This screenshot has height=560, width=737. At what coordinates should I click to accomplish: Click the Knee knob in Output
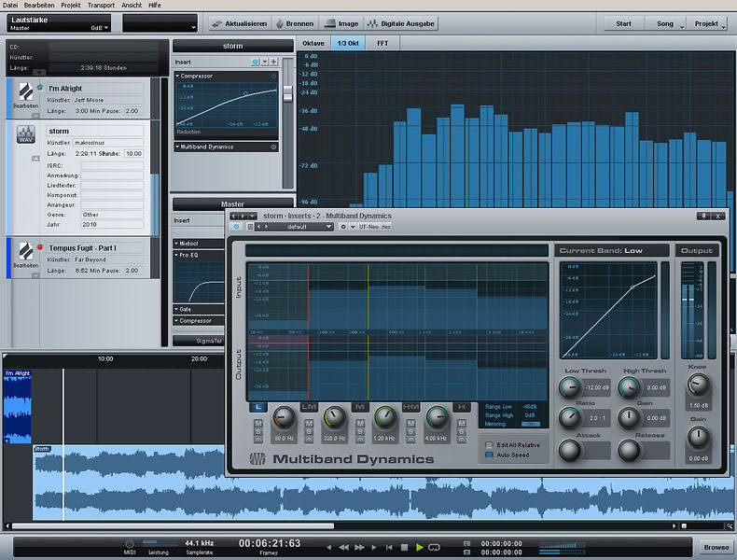[698, 385]
